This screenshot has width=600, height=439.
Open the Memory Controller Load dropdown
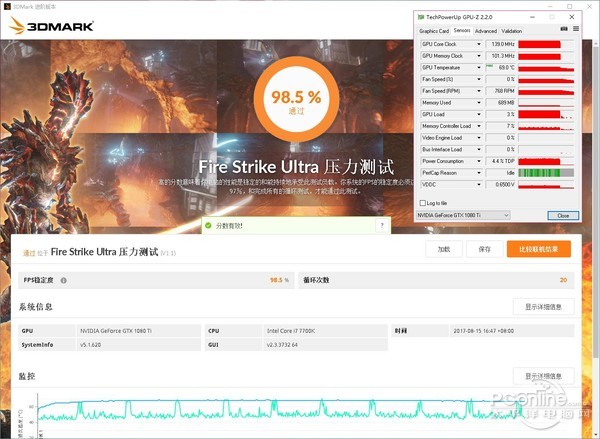click(478, 126)
